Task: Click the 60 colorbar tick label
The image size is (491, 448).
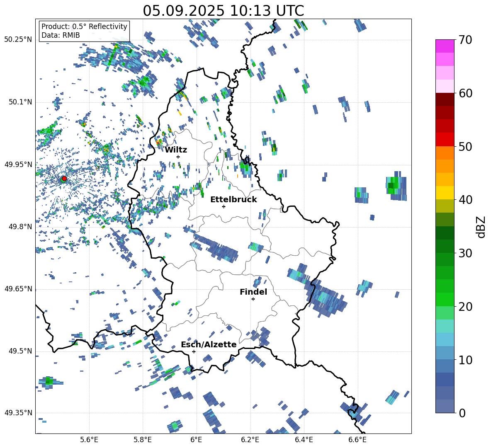Action: (465, 93)
